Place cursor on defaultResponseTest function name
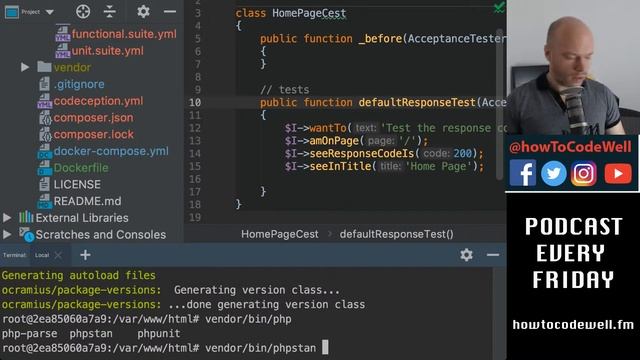Image resolution: width=640 pixels, height=360 pixels. click(x=417, y=102)
